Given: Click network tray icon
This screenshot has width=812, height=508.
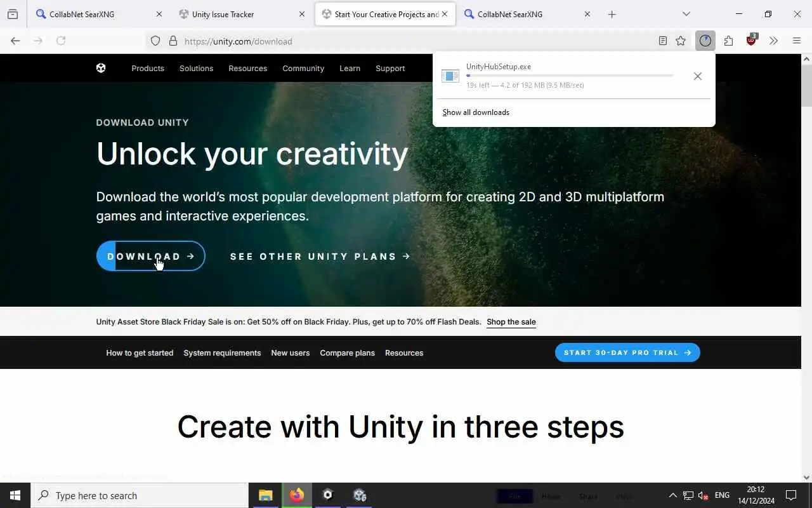Looking at the screenshot, I should coord(688,495).
